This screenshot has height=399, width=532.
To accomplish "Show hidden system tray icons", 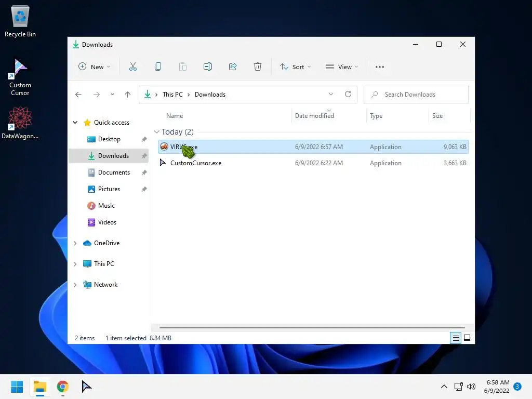I will [x=444, y=387].
